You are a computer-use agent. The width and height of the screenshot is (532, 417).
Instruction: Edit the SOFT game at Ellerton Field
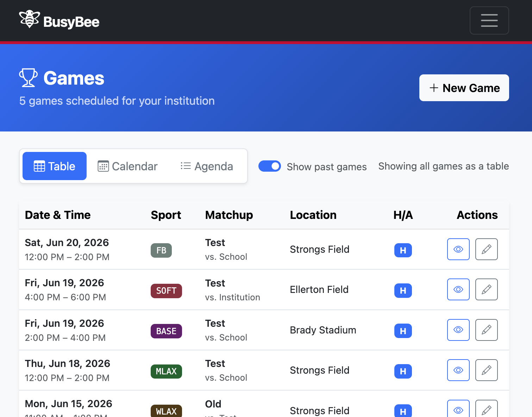point(486,289)
